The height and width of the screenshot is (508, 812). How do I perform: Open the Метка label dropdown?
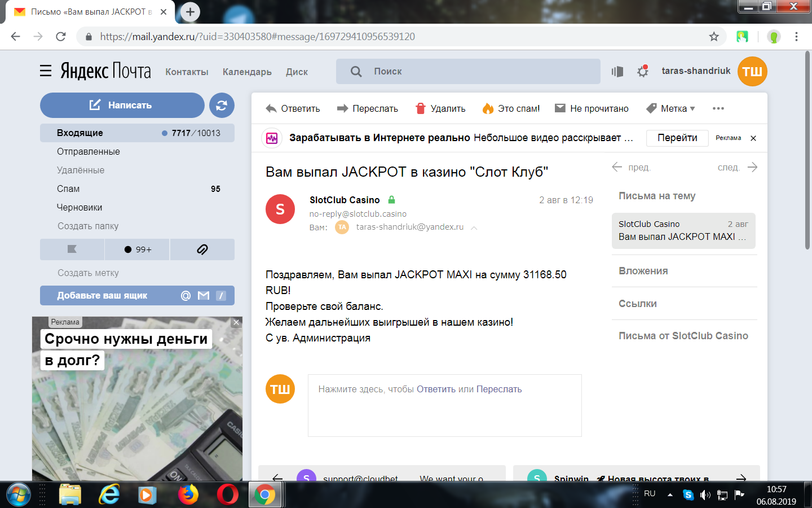[x=670, y=108]
